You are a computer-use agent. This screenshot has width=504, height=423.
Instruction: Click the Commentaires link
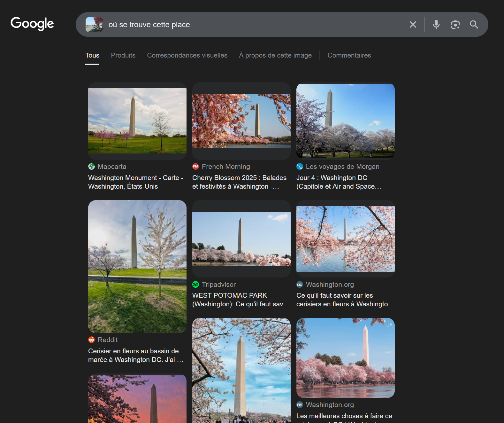349,55
